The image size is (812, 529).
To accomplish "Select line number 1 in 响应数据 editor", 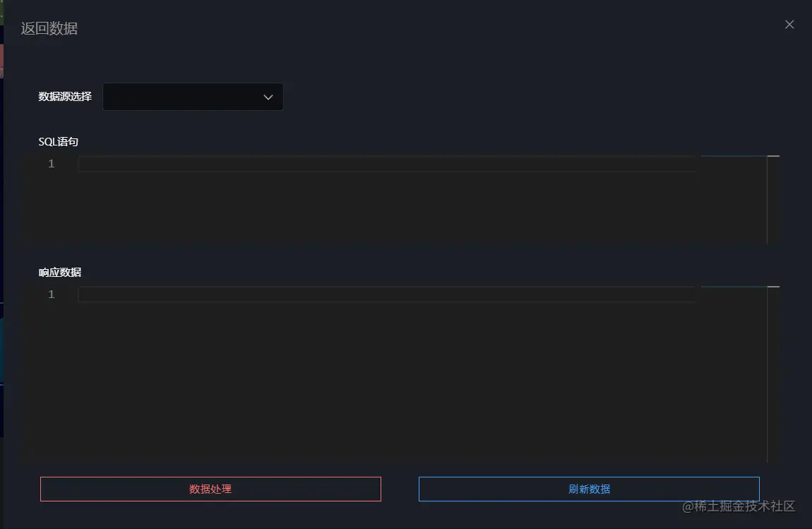I will (x=51, y=295).
